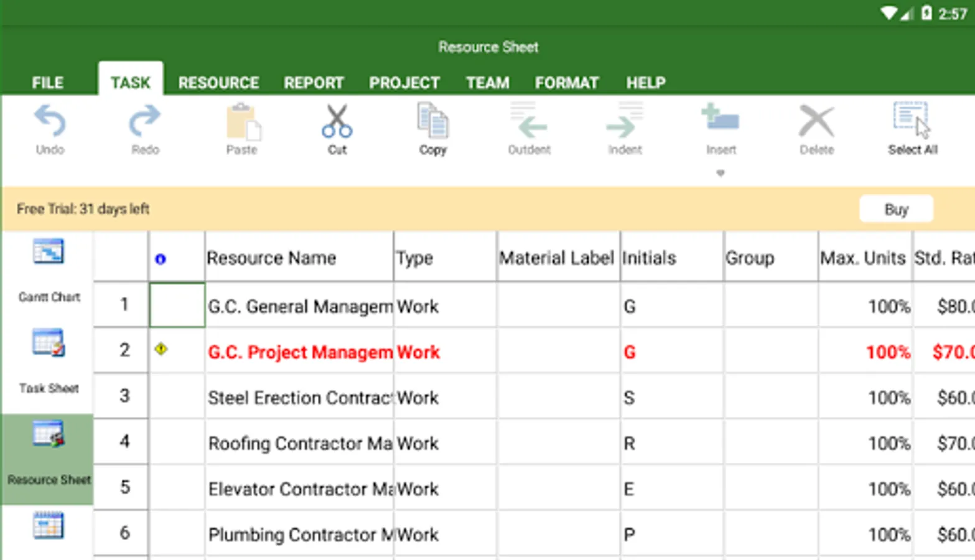Click the Insert row icon

click(721, 118)
